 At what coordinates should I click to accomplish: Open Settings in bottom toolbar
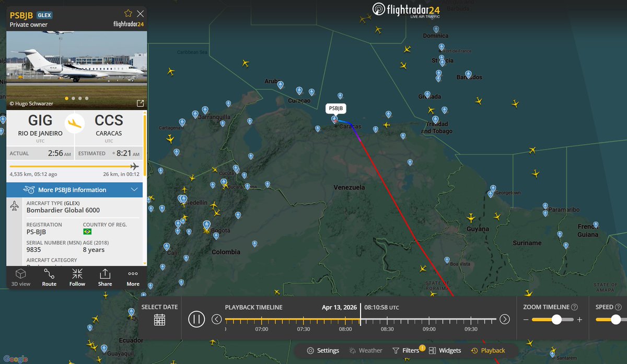pos(323,350)
